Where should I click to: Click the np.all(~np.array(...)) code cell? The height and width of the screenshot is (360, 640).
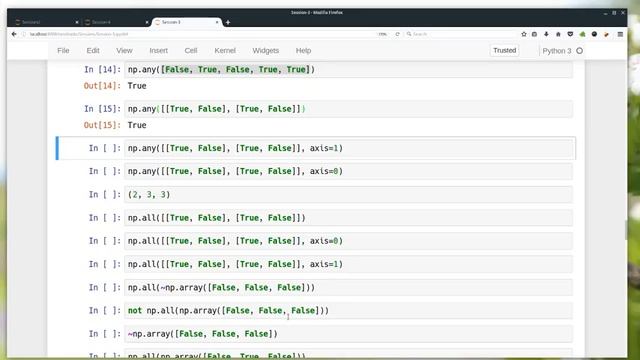point(348,288)
